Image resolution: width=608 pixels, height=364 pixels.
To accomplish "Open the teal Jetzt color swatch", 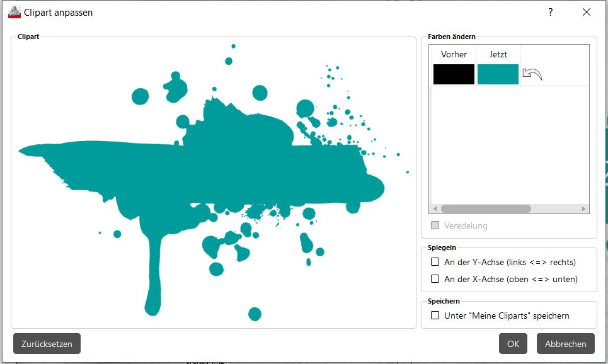I will 498,74.
